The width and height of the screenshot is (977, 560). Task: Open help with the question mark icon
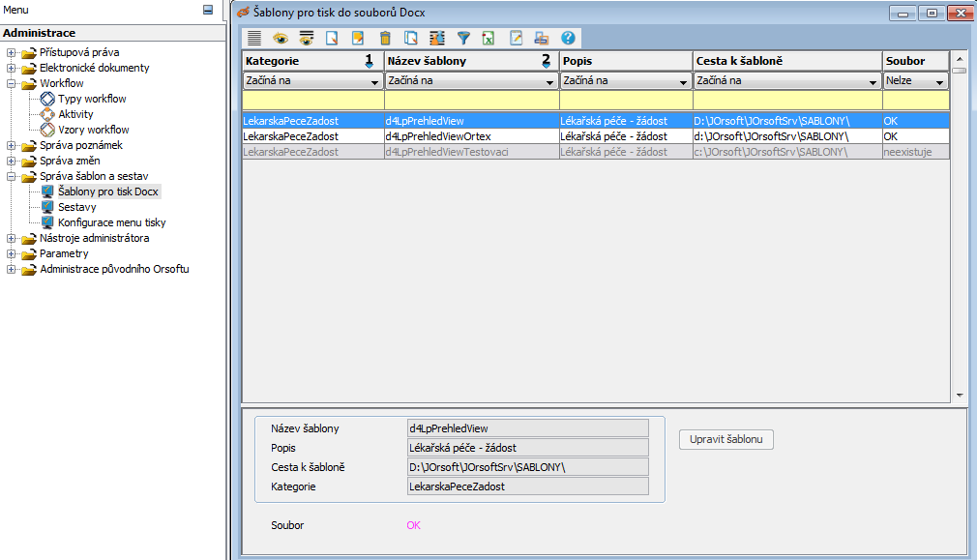[x=568, y=38]
